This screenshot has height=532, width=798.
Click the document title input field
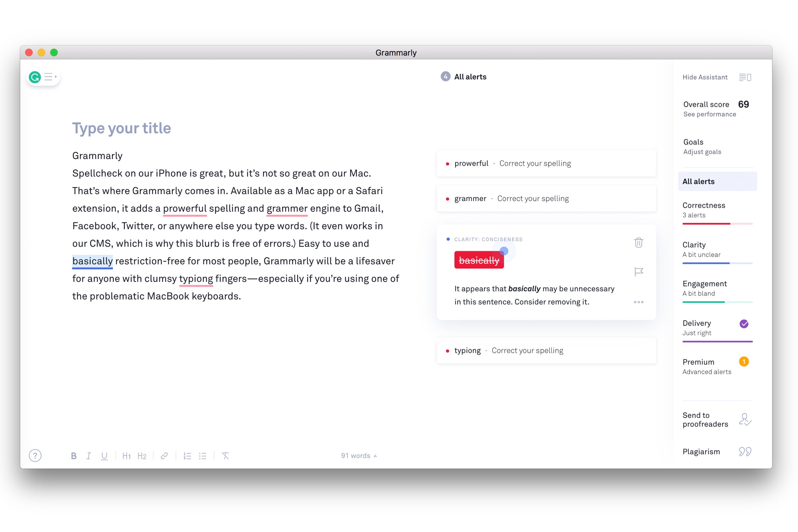pyautogui.click(x=121, y=128)
